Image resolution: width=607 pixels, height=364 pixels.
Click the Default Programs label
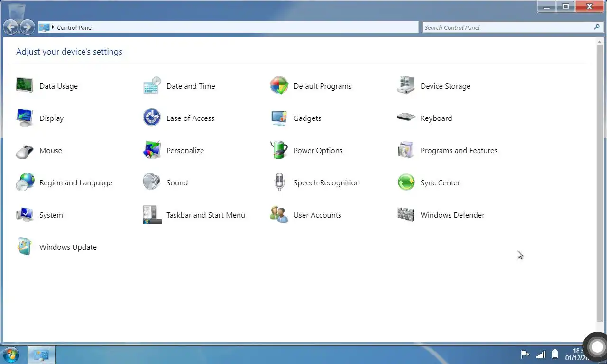coord(322,86)
